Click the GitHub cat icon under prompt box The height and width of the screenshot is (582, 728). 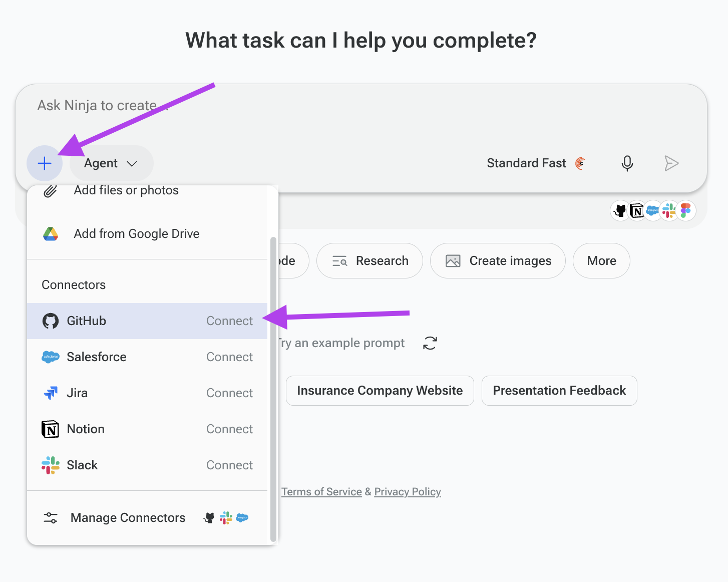click(620, 211)
